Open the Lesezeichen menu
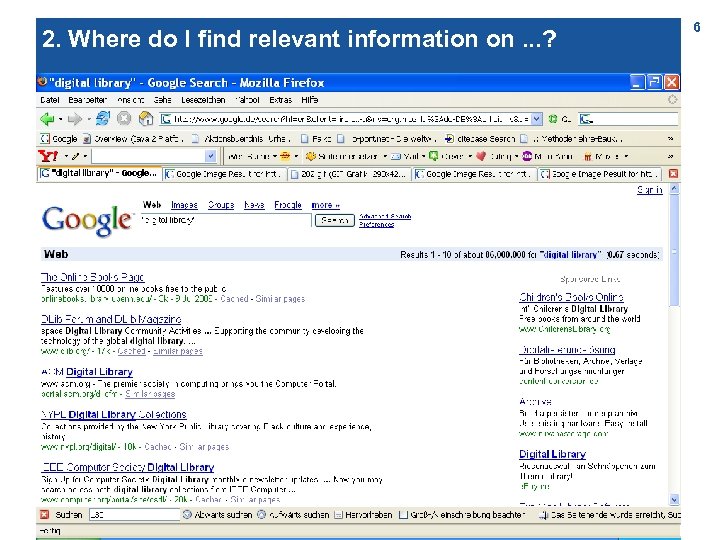 click(203, 100)
